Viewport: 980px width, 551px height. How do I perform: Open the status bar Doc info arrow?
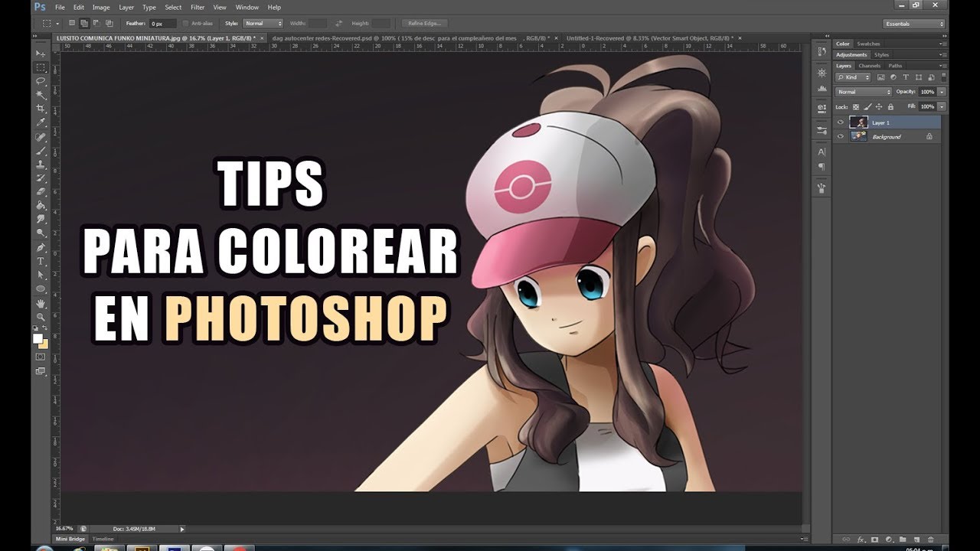(182, 529)
